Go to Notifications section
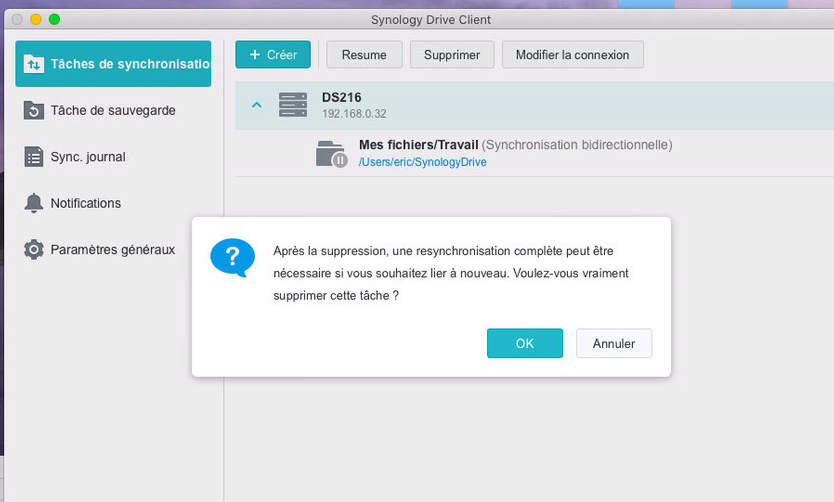The width and height of the screenshot is (834, 502). click(x=113, y=203)
